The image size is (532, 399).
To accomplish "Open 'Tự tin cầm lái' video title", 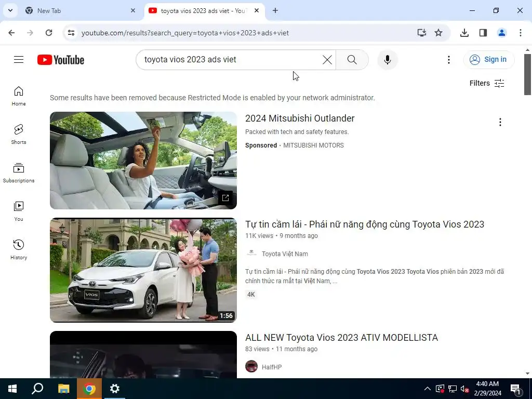I will tap(364, 224).
